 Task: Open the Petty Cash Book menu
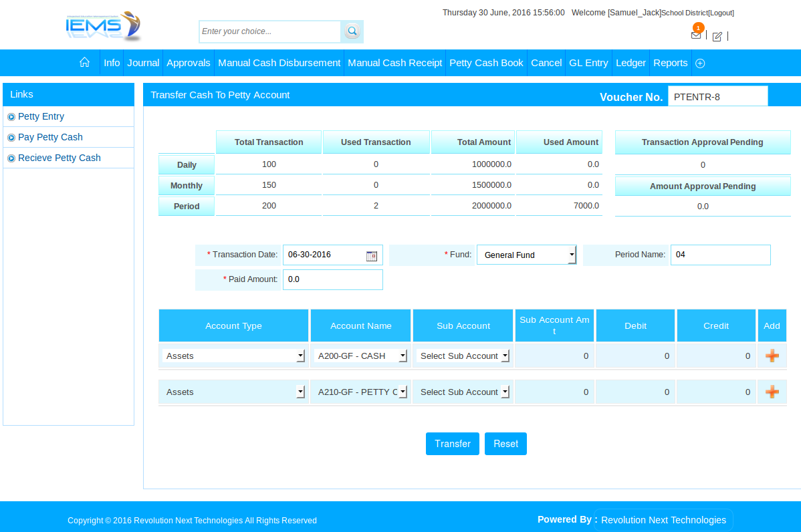click(486, 63)
